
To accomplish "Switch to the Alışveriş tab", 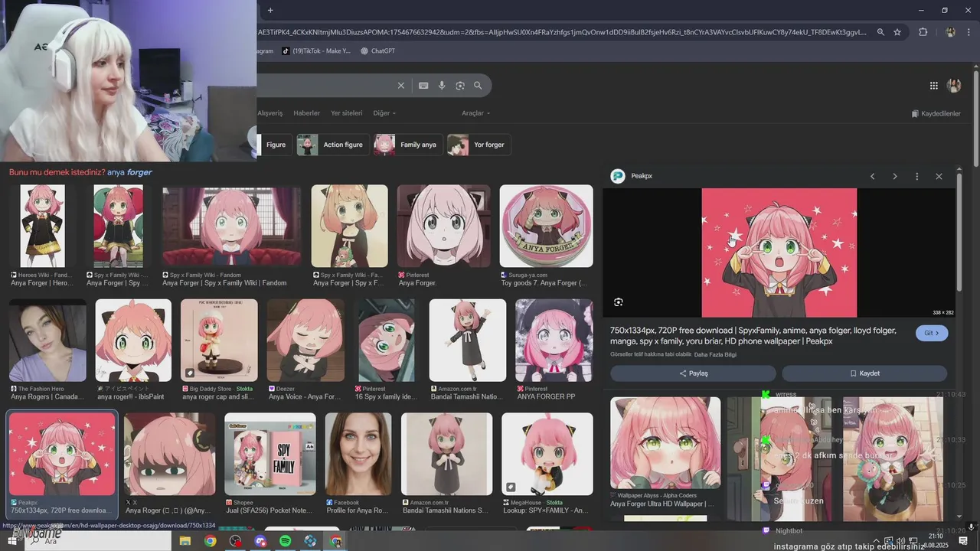I will 269,113.
